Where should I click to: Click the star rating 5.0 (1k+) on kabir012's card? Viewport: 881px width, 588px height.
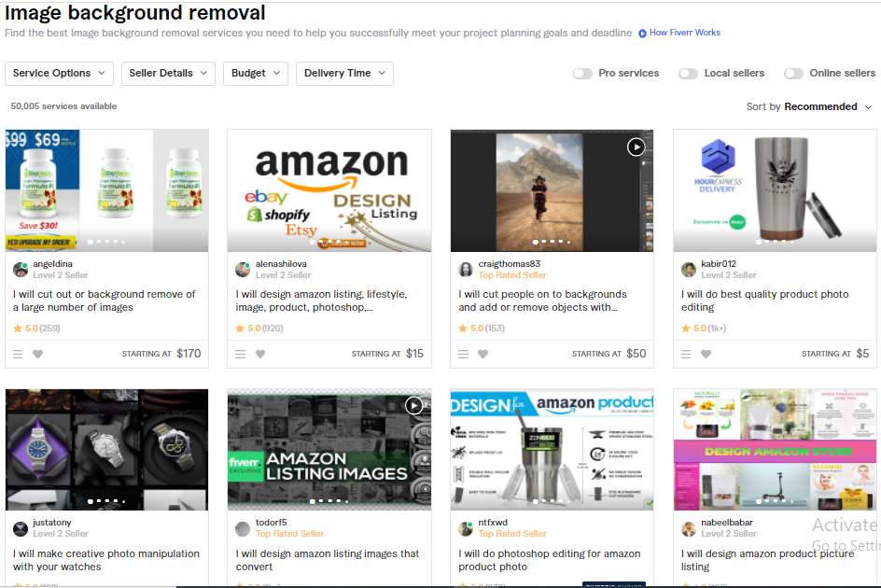click(x=704, y=329)
